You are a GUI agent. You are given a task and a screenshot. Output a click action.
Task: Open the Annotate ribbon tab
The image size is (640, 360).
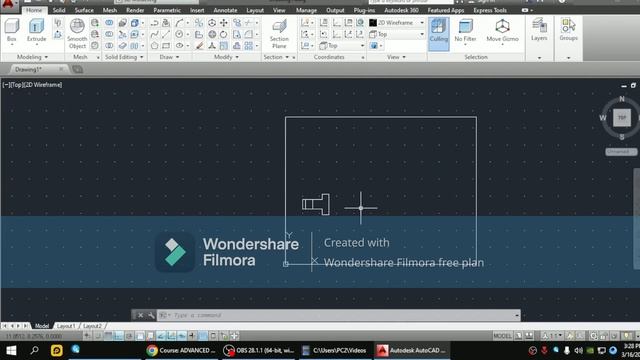point(225,10)
